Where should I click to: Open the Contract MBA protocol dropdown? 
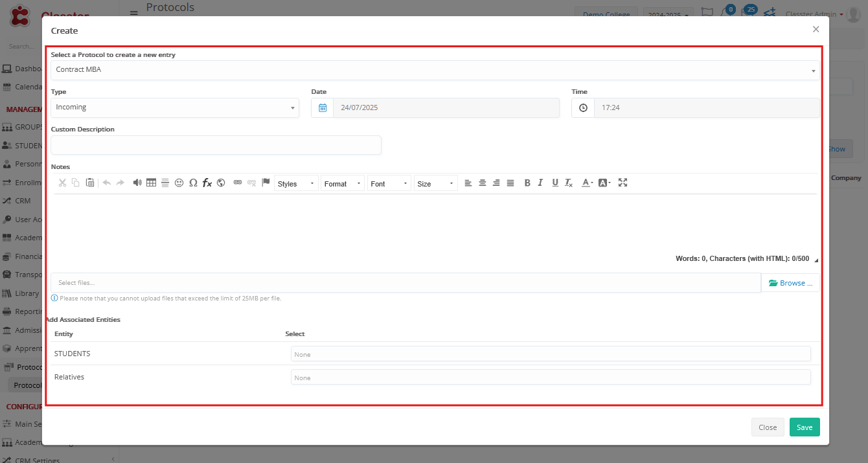435,70
